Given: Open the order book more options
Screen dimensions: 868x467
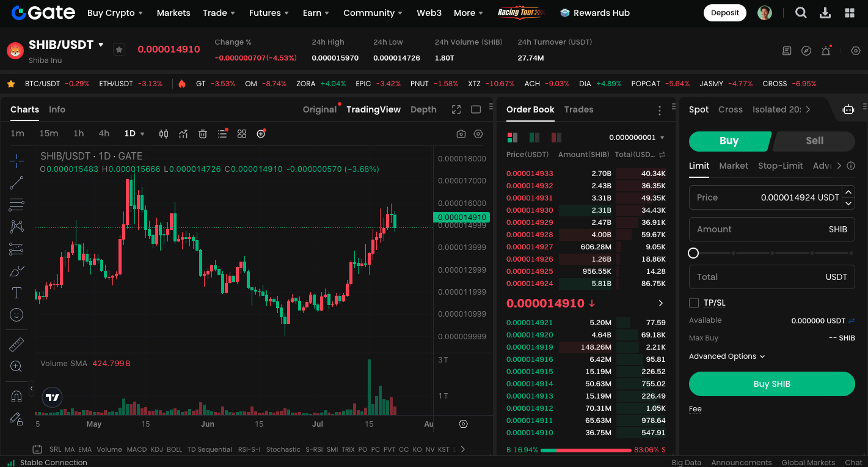Looking at the screenshot, I should [x=660, y=110].
